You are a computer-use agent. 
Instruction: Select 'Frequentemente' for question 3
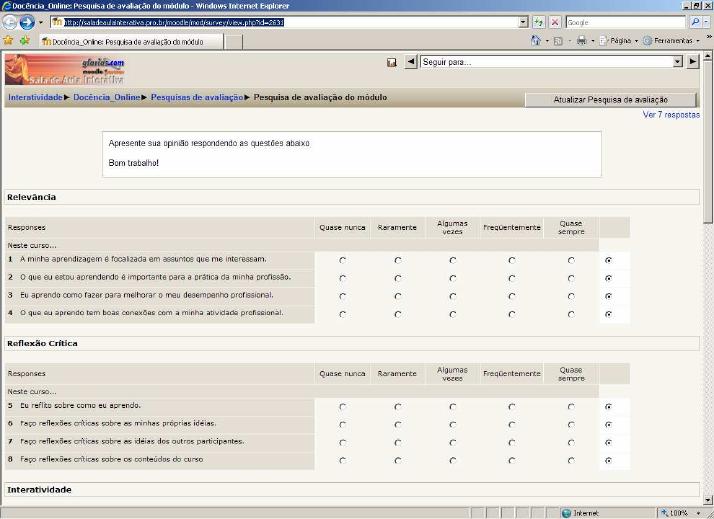[512, 296]
